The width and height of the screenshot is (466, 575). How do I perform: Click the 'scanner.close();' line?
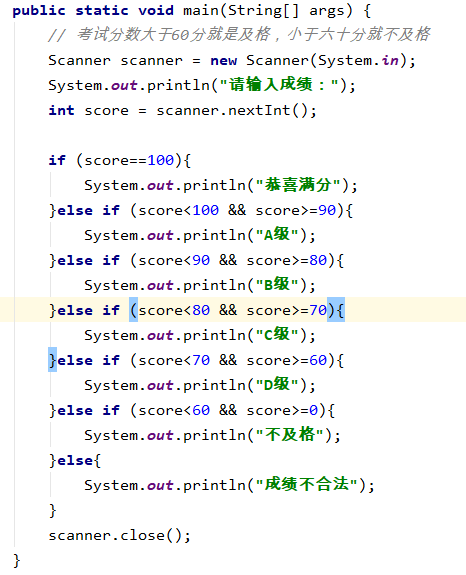[120, 535]
